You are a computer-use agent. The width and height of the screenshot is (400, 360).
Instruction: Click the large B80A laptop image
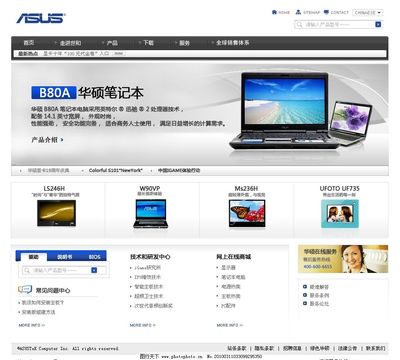coord(284,110)
